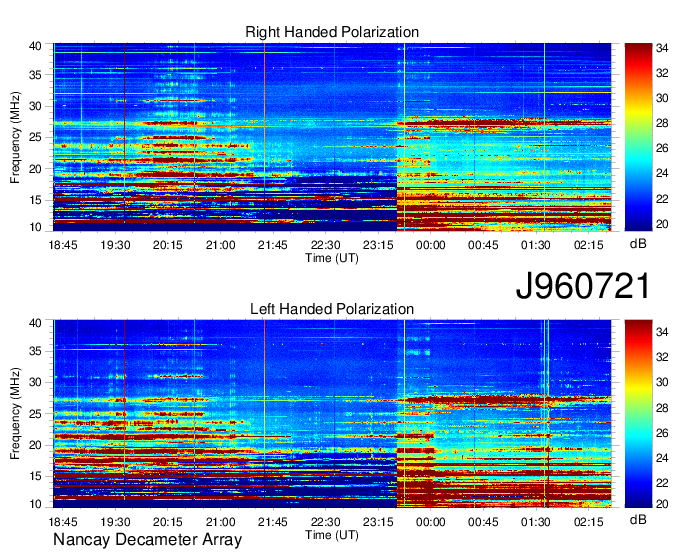The width and height of the screenshot is (680, 552).
Task: Click the 00:00 time tick under Left Handed plot
Action: (431, 522)
